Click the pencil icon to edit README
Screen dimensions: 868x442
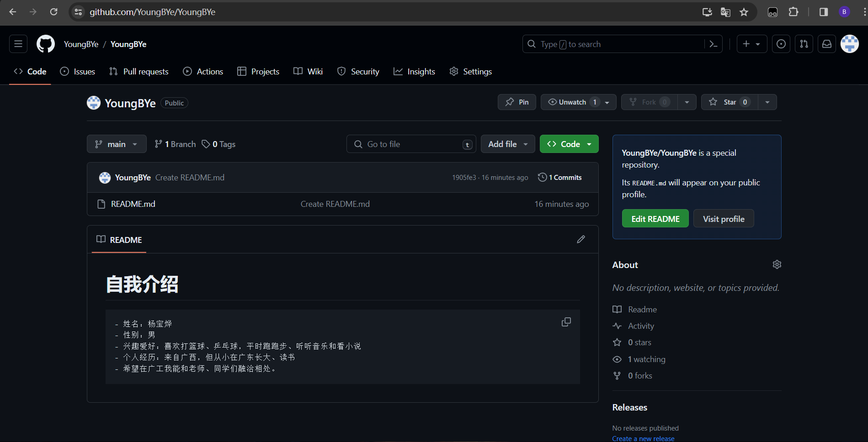click(x=581, y=239)
